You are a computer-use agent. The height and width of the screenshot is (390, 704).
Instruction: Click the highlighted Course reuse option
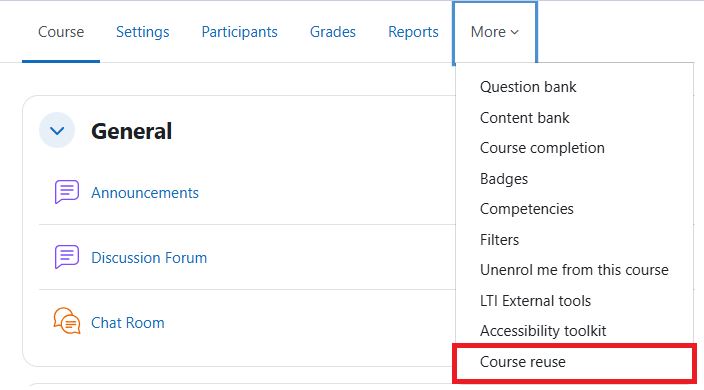click(574, 363)
